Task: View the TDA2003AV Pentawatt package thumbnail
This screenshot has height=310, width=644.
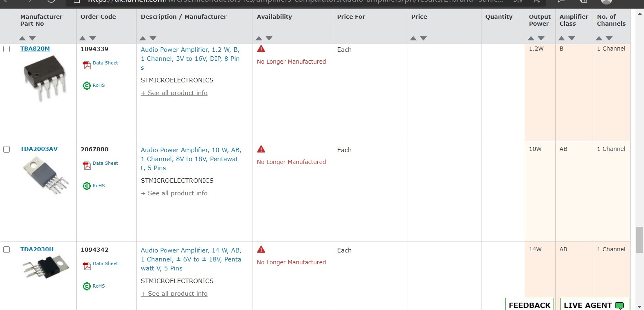Action: tap(46, 175)
